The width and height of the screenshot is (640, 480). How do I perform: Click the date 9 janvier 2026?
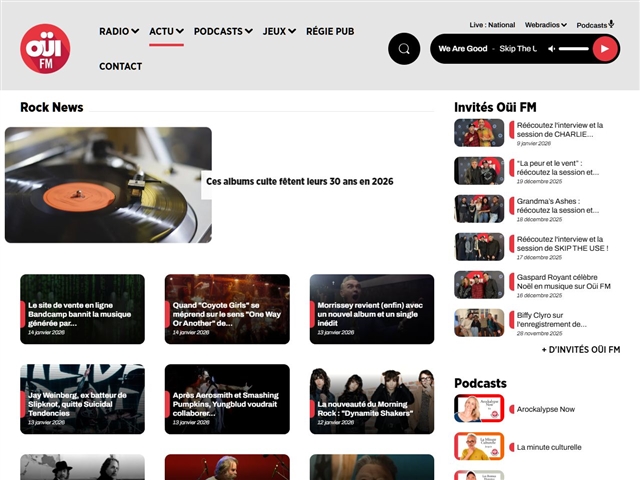(x=534, y=143)
